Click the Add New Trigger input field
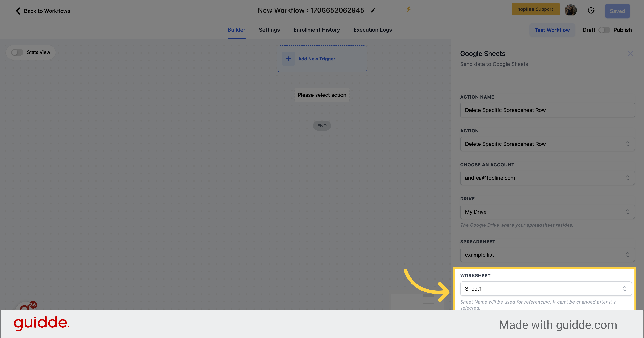Viewport: 644px width, 338px height. [322, 58]
